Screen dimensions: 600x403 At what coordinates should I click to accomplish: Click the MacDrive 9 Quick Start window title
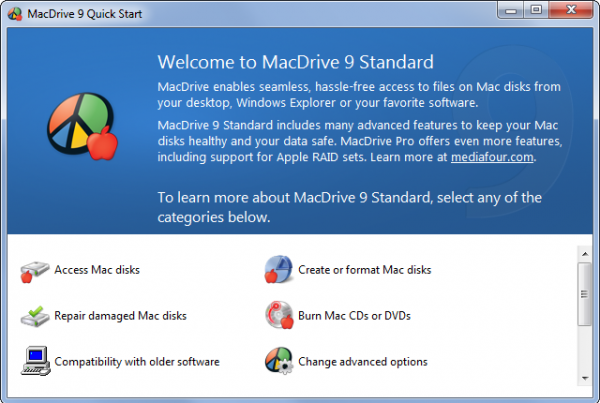tap(85, 14)
